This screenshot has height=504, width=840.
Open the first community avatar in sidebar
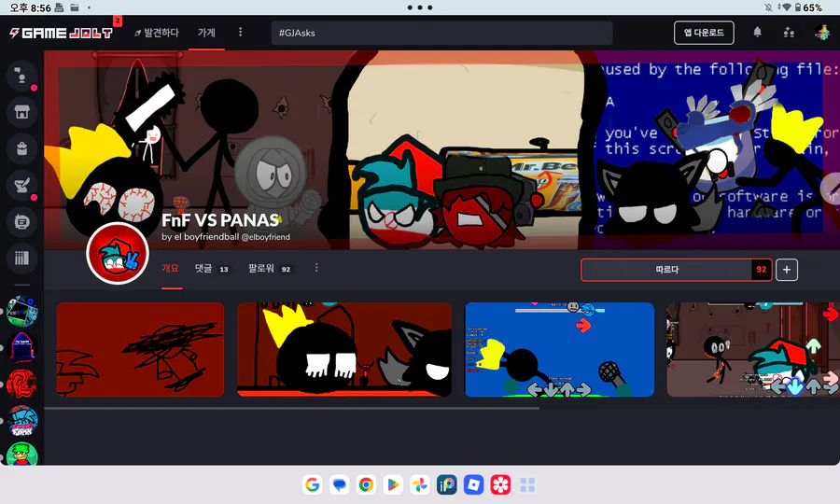[22, 311]
